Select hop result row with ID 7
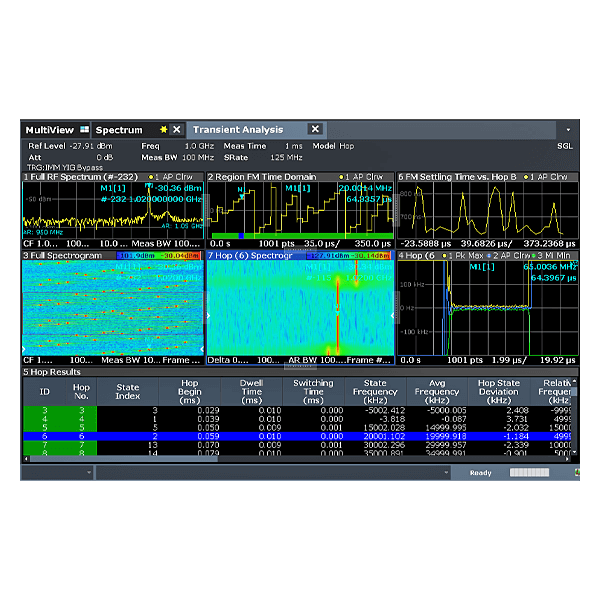 coord(297,445)
